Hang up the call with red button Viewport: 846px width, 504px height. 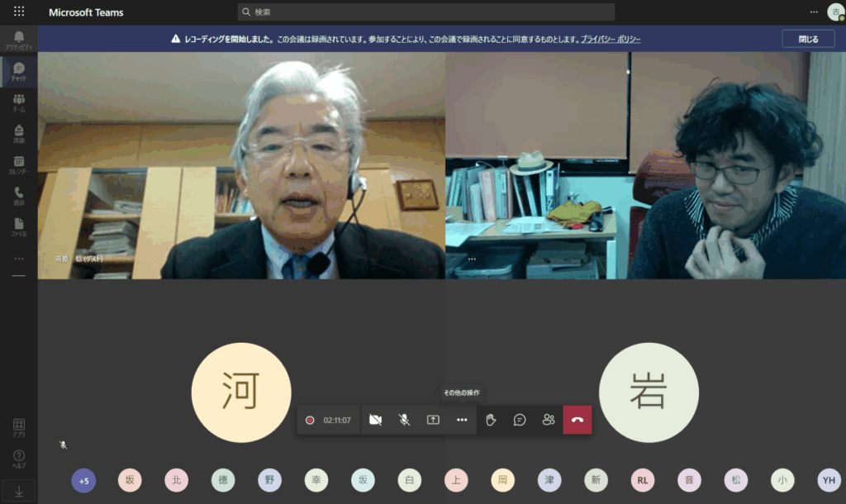[x=577, y=420]
